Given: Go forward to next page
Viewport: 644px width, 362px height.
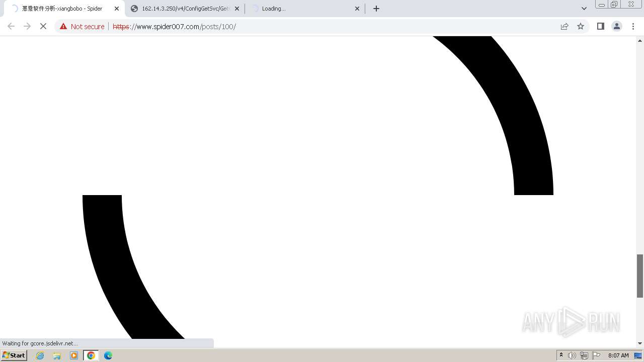Looking at the screenshot, I should point(27,26).
